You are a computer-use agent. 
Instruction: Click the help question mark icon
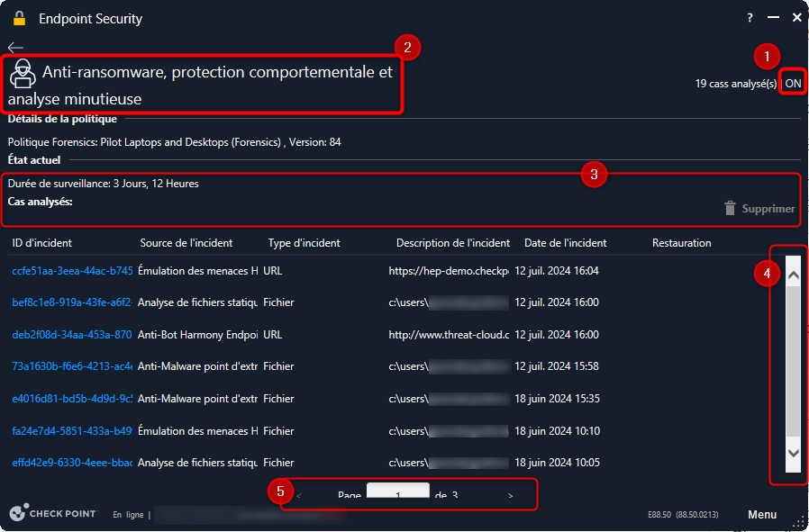click(750, 18)
